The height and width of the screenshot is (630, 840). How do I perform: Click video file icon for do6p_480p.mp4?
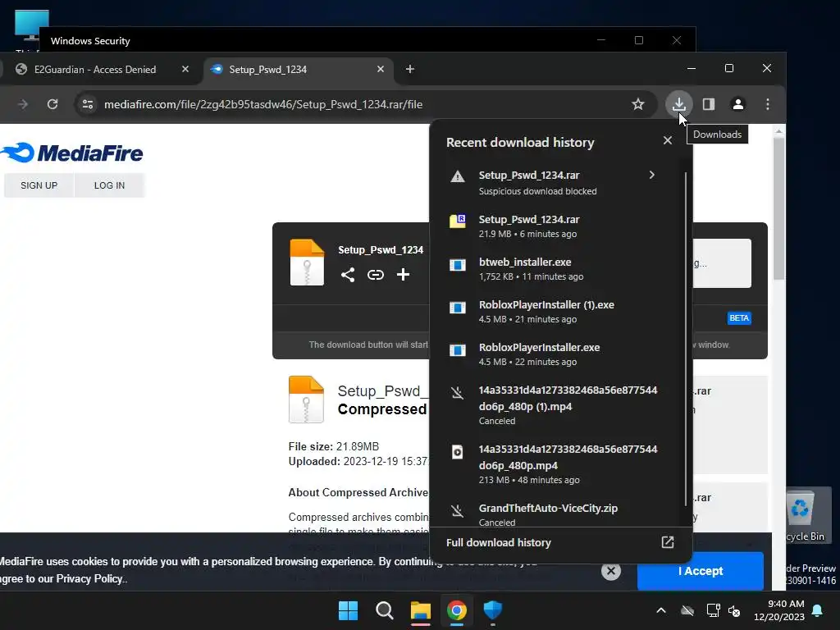(x=458, y=452)
